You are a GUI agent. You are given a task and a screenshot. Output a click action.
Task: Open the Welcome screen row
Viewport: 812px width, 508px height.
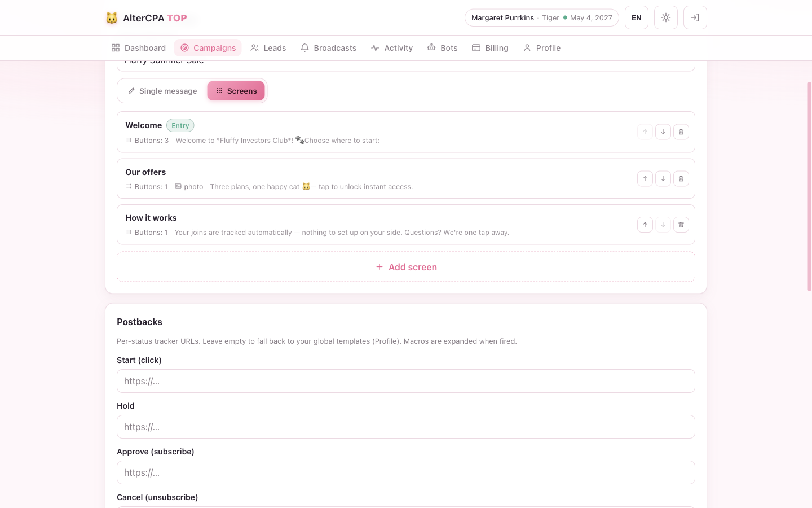[x=406, y=132]
